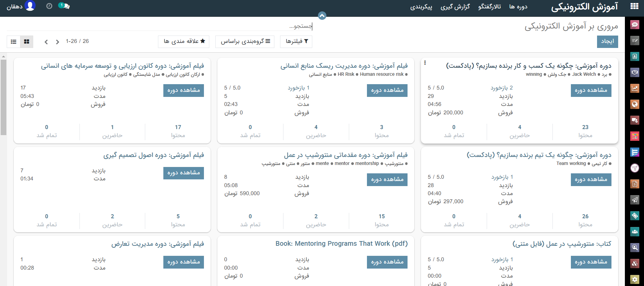Open the Events ticket sidebar icon

pyautogui.click(x=635, y=216)
